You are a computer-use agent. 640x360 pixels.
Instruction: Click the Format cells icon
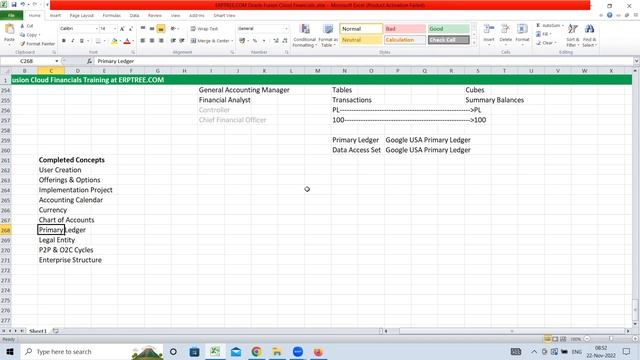(522, 29)
